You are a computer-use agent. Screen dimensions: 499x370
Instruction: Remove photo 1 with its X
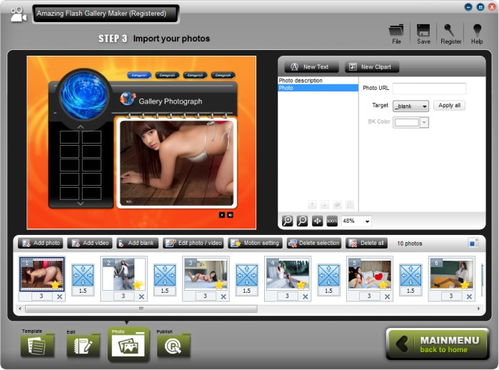tap(60, 297)
